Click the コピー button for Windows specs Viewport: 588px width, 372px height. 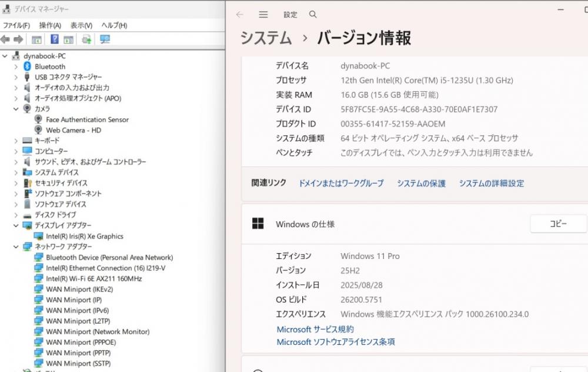pos(558,224)
